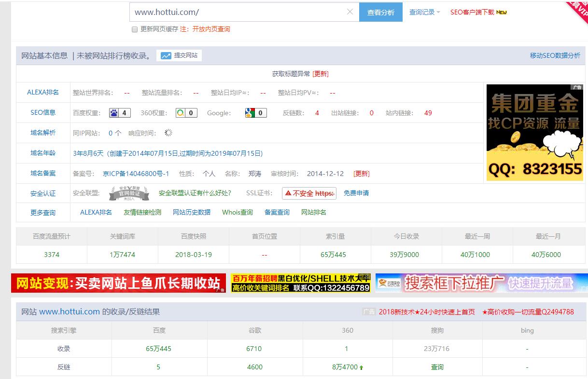Select the Whois查询 menu item

pyautogui.click(x=237, y=212)
